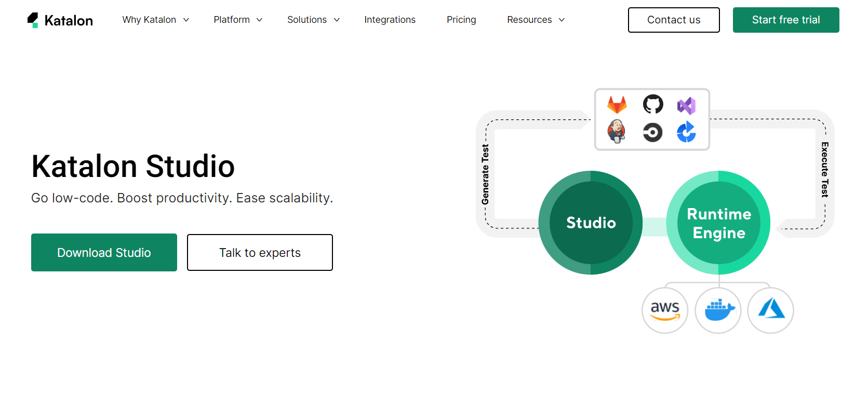
Task: Open the Platform menu label
Action: click(x=232, y=20)
